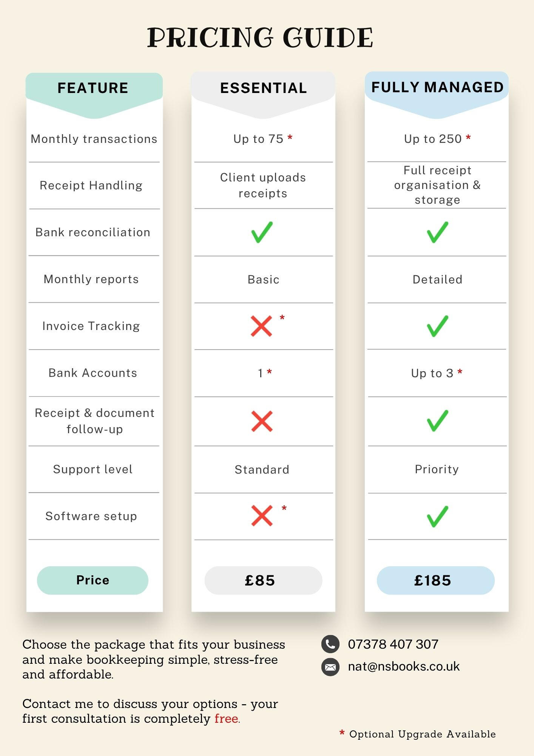
Task: Click the red cross for Essential software setup
Action: [x=262, y=516]
